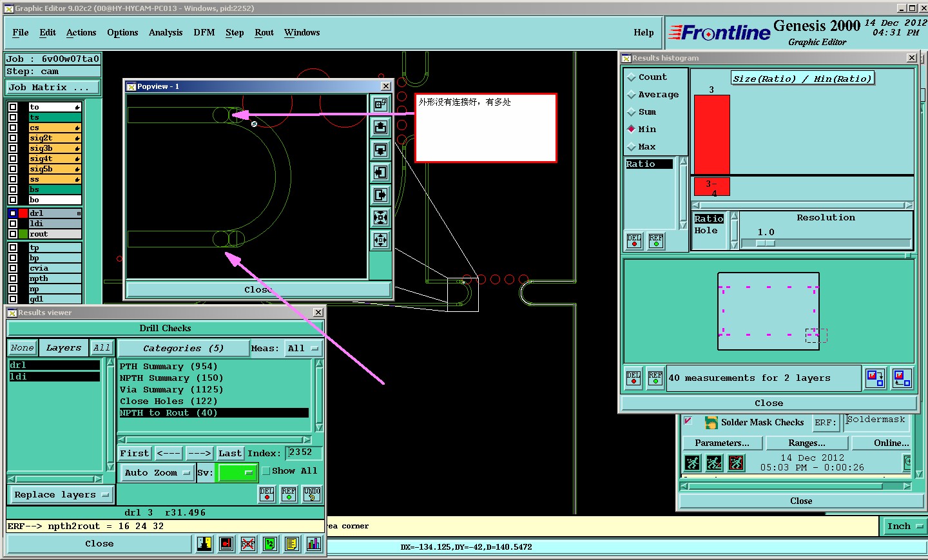928x560 pixels.
Task: Open the Actions menu
Action: (x=81, y=32)
